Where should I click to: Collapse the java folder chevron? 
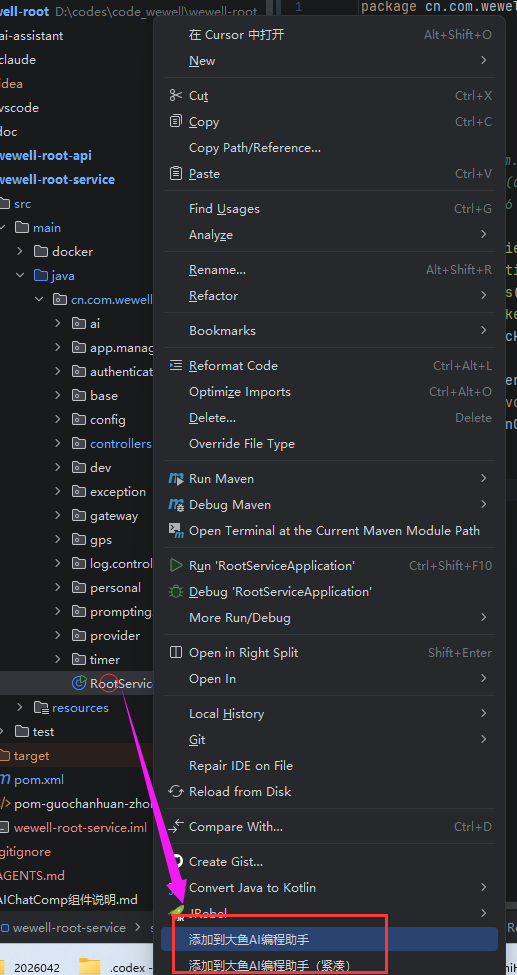pos(20,275)
